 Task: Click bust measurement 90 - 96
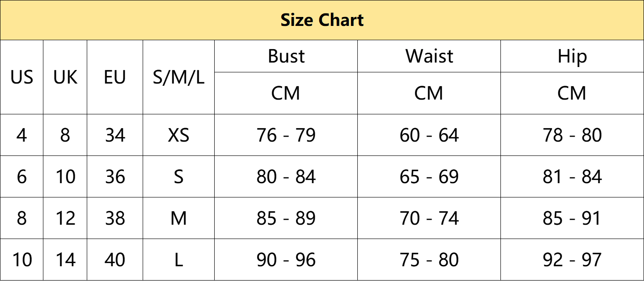point(286,260)
